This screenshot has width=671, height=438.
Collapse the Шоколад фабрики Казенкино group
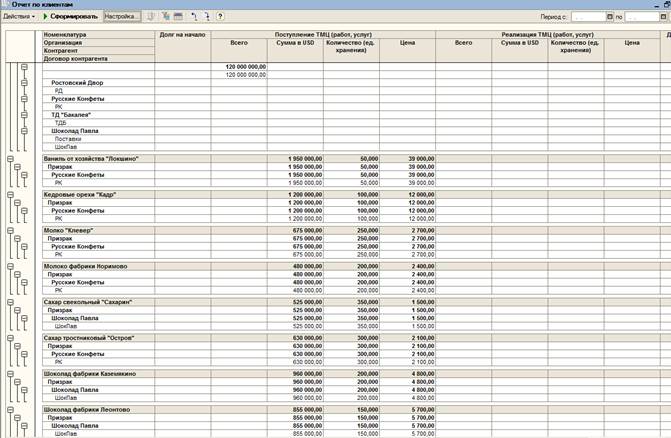coord(10,374)
